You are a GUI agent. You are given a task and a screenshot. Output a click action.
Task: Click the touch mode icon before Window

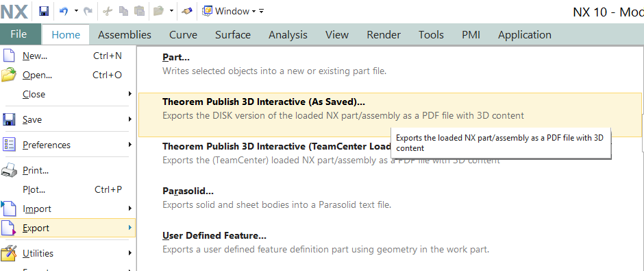point(187,12)
